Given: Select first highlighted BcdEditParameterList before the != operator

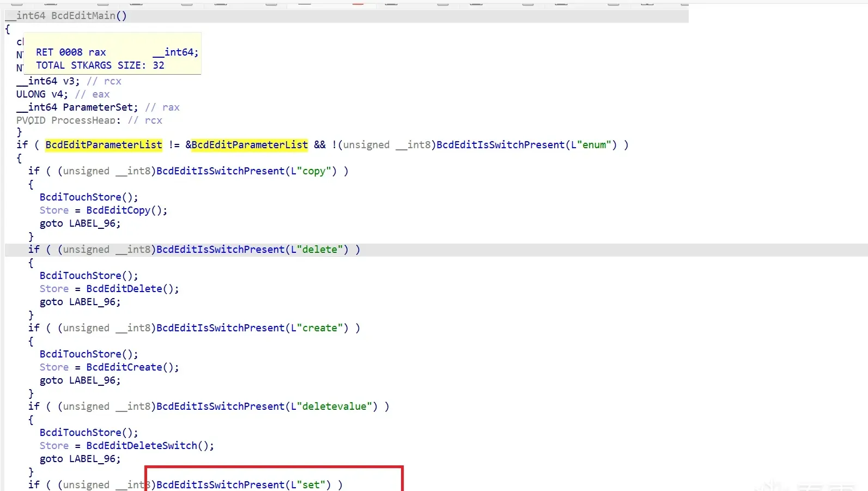Looking at the screenshot, I should (x=104, y=145).
